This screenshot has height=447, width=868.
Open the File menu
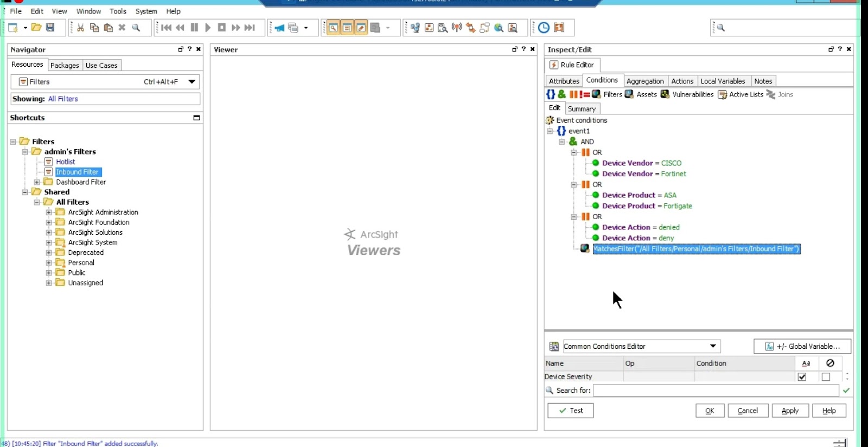click(x=16, y=11)
